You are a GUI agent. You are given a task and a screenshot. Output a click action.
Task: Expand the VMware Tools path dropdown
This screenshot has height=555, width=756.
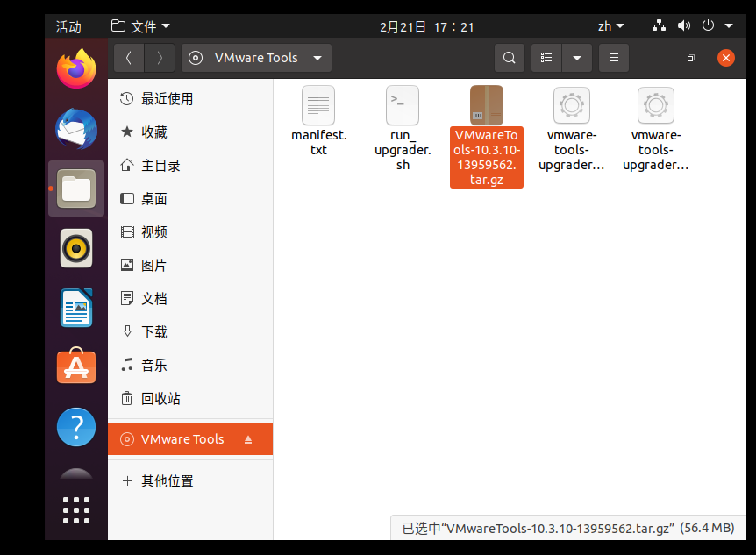(317, 59)
